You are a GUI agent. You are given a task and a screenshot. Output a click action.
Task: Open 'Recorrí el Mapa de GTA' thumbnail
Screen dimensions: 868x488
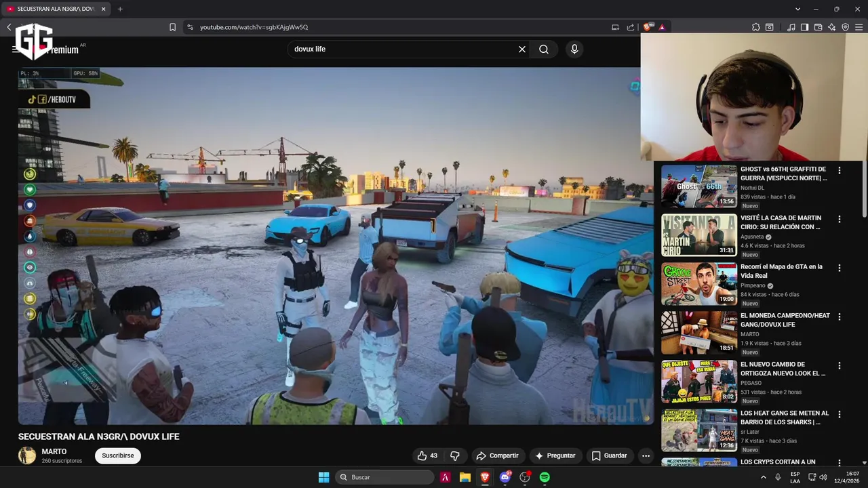699,284
